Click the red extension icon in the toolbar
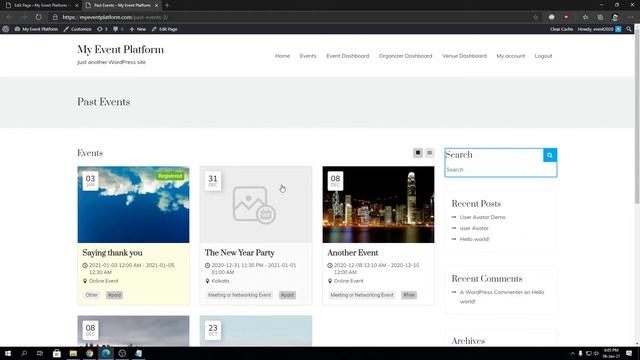This screenshot has height=360, width=640. [566, 17]
